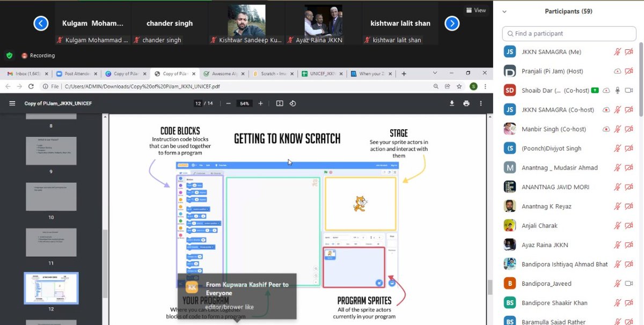Zoom out the PDF with minus button
Image resolution: width=644 pixels, height=325 pixels.
pos(228,104)
